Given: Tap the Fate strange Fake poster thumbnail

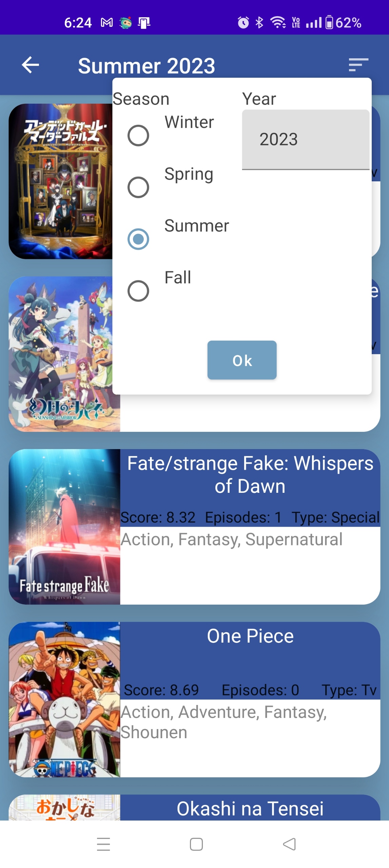Looking at the screenshot, I should (x=64, y=526).
